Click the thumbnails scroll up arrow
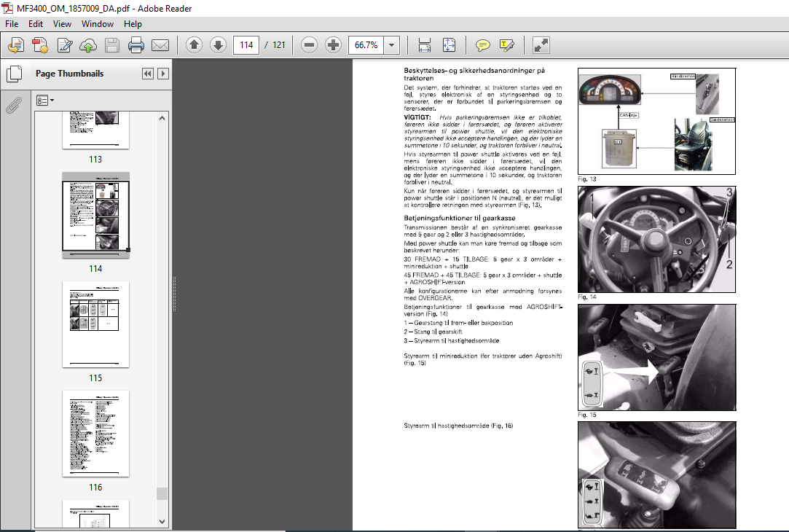 pyautogui.click(x=162, y=118)
